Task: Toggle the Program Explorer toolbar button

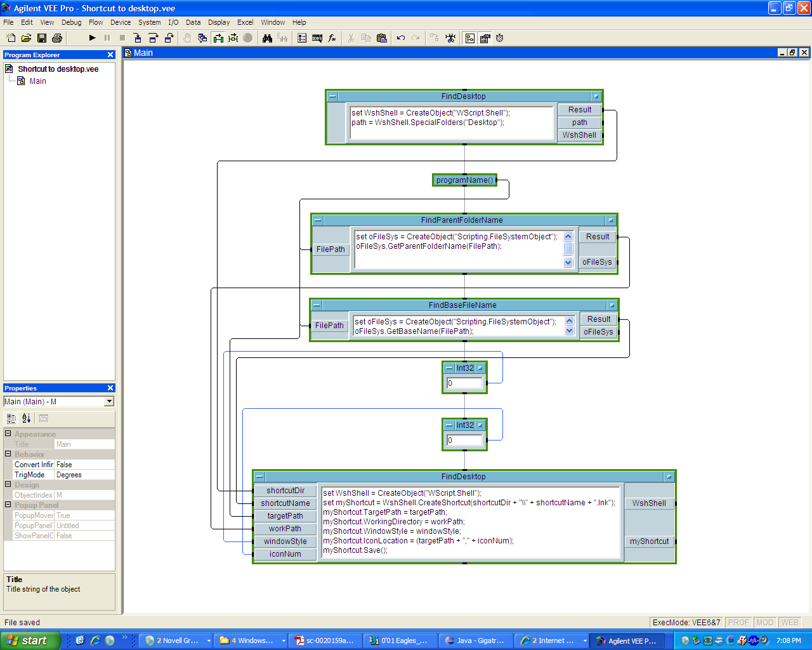Action: click(469, 38)
